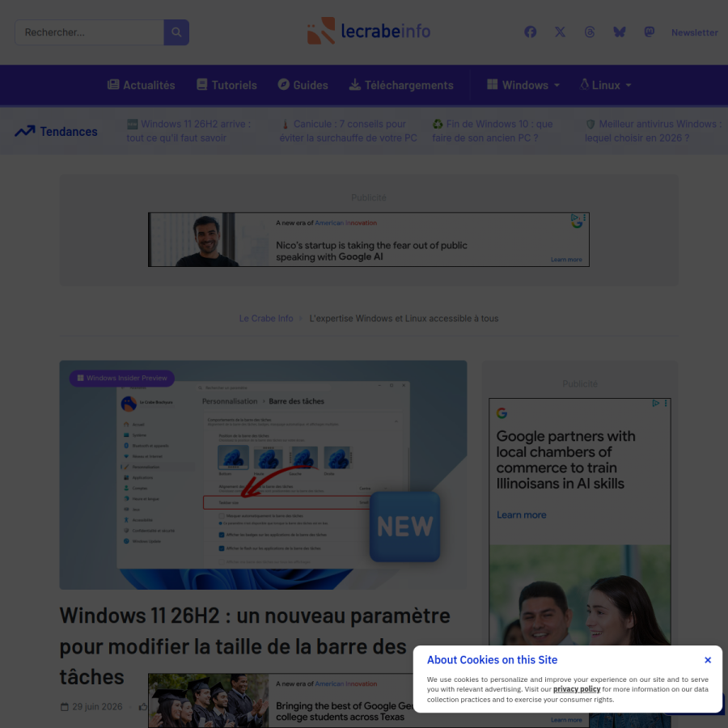This screenshot has width=728, height=728.
Task: Expand the Linux dropdown menu
Action: (605, 85)
